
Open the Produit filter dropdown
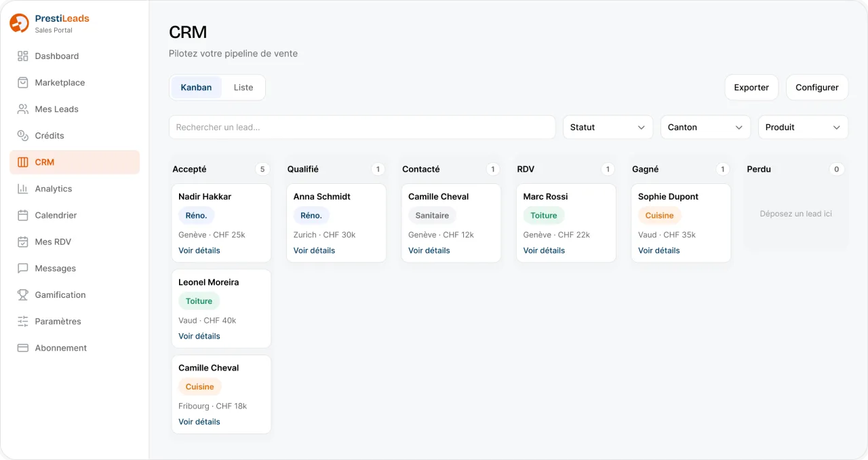(x=803, y=127)
